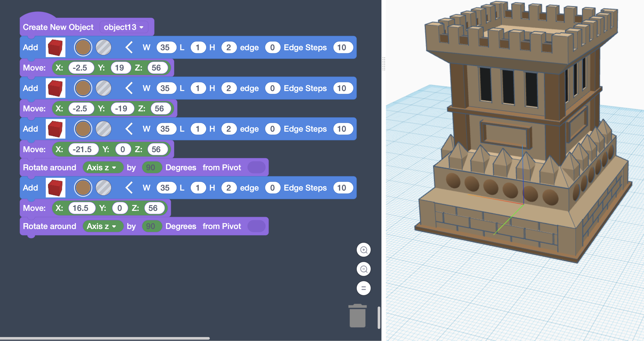The width and height of the screenshot is (644, 341).
Task: Toggle hole material on the second Add block
Action: coord(104,88)
